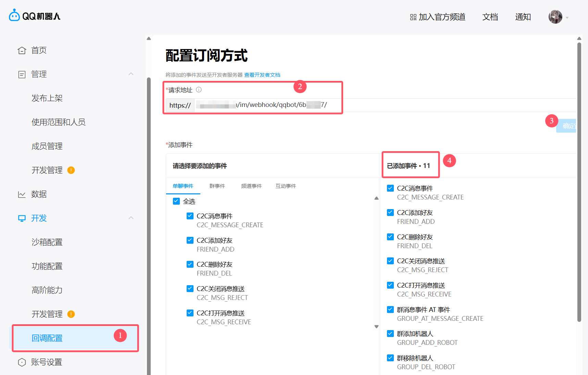Select the 互动事件 tab
Viewport: 588px width, 375px height.
pos(285,186)
